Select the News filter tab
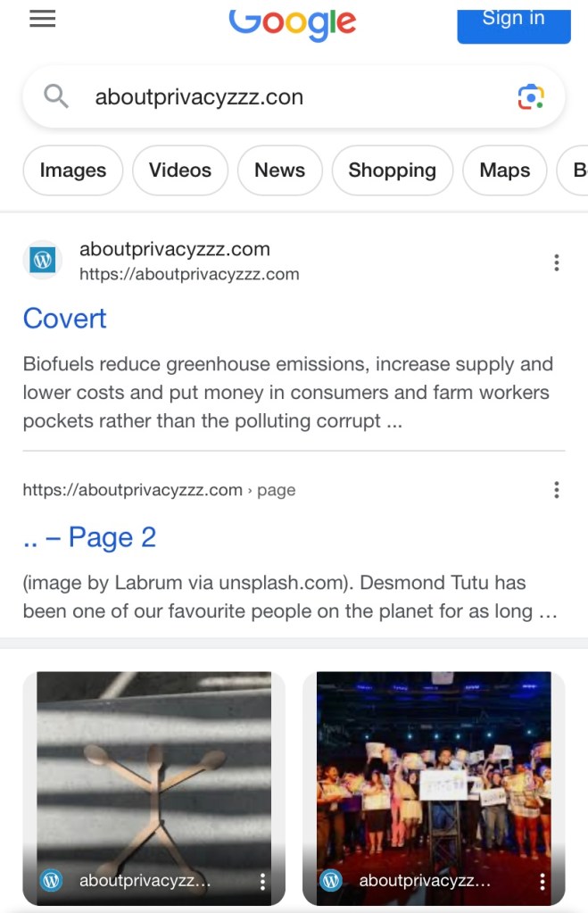Image resolution: width=588 pixels, height=913 pixels. click(x=279, y=170)
